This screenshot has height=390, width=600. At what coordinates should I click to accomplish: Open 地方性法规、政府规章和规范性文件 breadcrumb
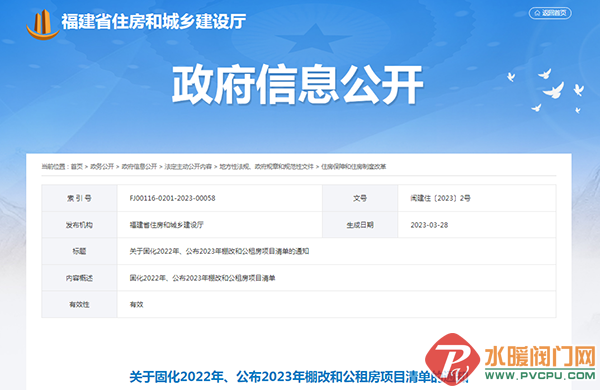[266, 166]
